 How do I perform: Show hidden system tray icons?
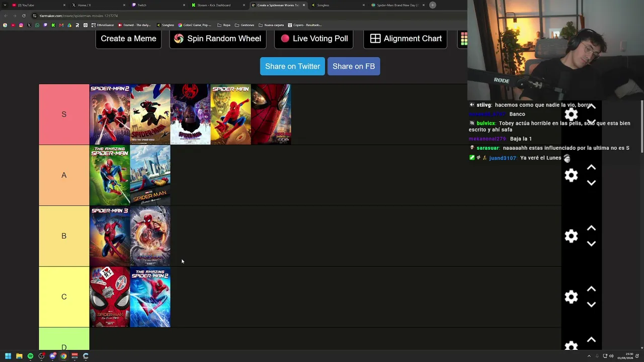pos(589,356)
